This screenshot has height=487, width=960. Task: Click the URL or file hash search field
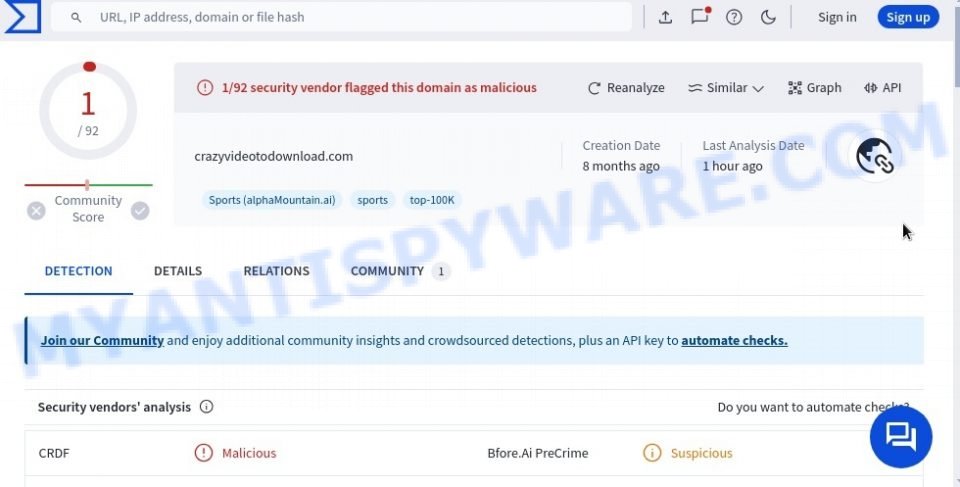click(341, 17)
